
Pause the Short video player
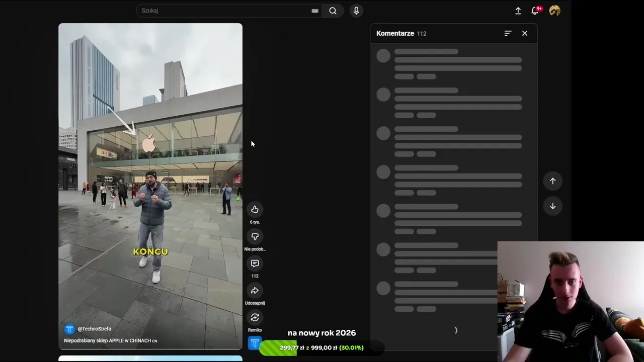click(150, 186)
